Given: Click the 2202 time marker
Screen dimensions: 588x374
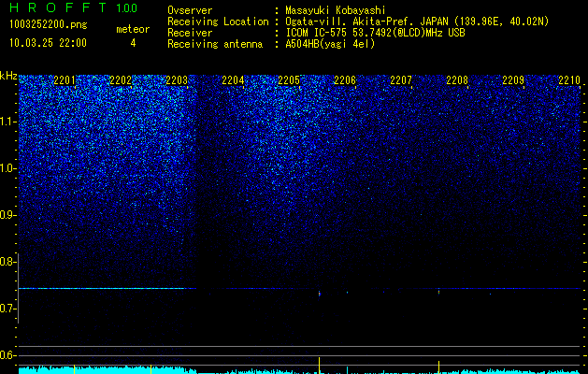Looking at the screenshot, I should point(121,79).
